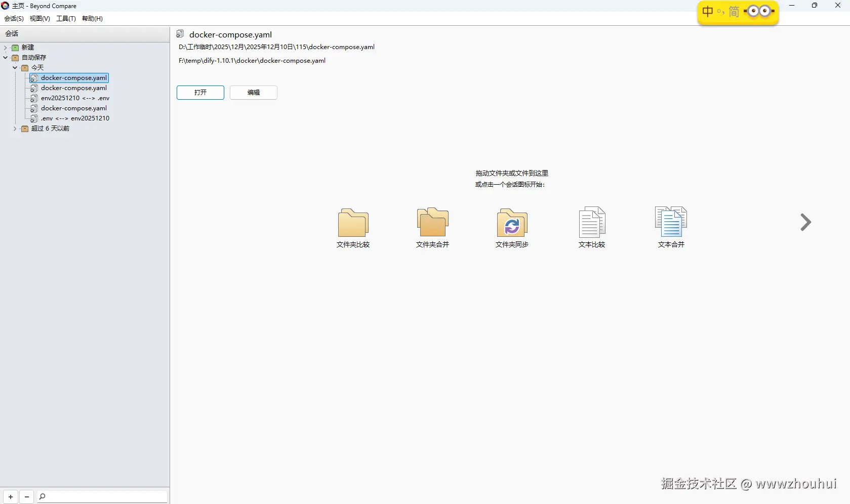
Task: Collapse the 自动保存 tree node
Action: 6,58
